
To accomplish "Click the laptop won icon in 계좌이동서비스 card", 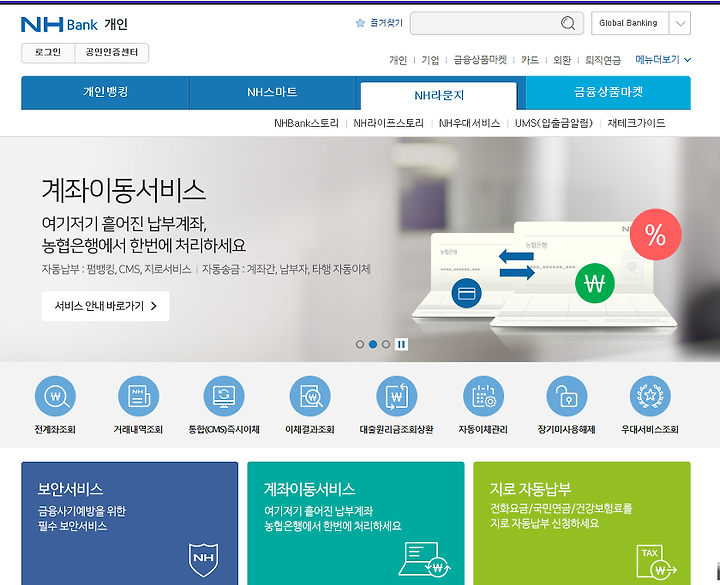I will pos(425,559).
